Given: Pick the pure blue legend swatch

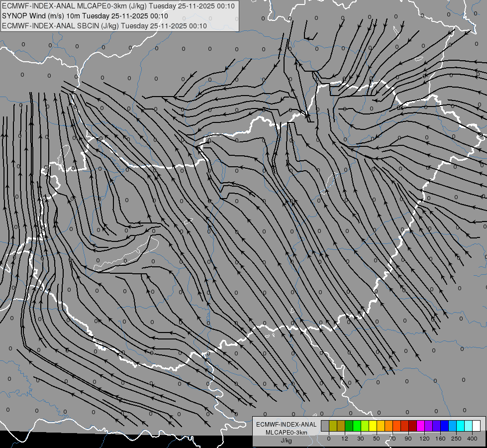Looking at the screenshot, I should coord(444,426).
